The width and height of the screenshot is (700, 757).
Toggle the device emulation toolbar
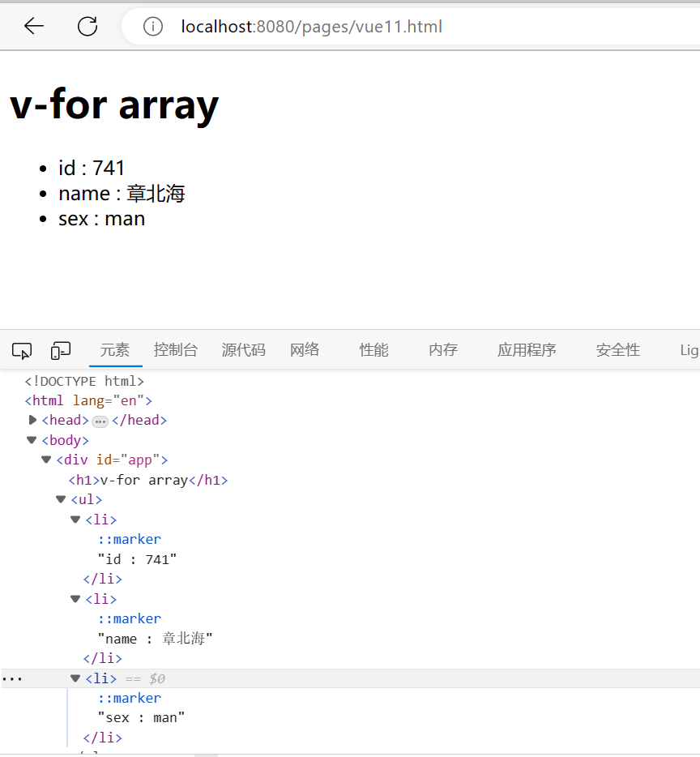(x=60, y=349)
